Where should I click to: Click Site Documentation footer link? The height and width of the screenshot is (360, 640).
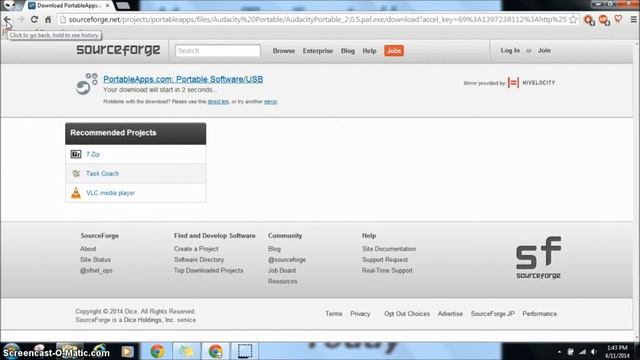pos(389,249)
